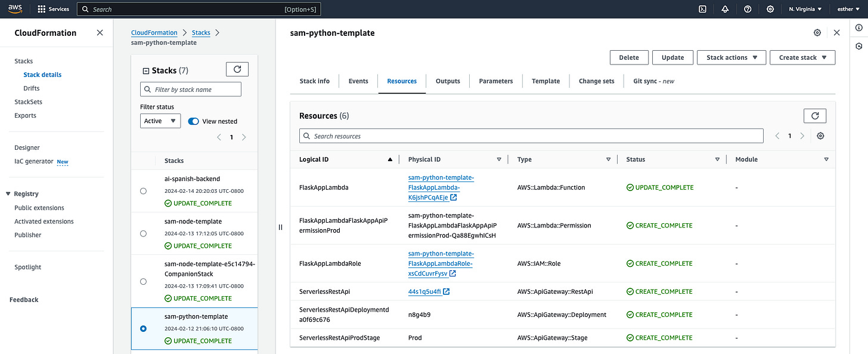Click the Feedback sidebar link
Screen dimensions: 868x354
pyautogui.click(x=24, y=300)
